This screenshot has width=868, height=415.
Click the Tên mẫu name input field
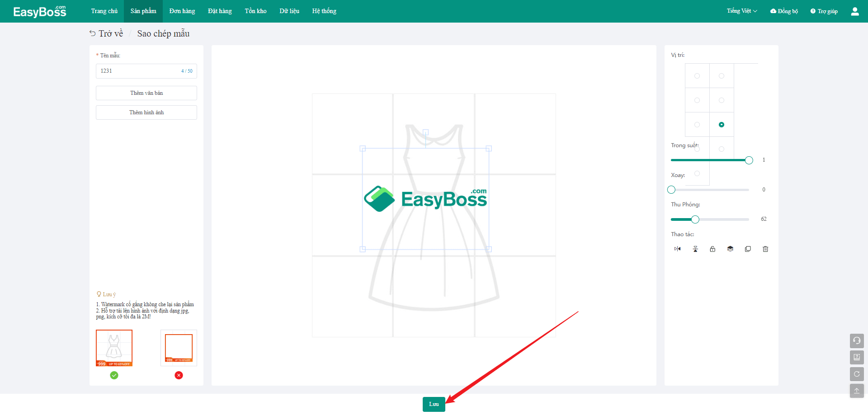pos(146,71)
